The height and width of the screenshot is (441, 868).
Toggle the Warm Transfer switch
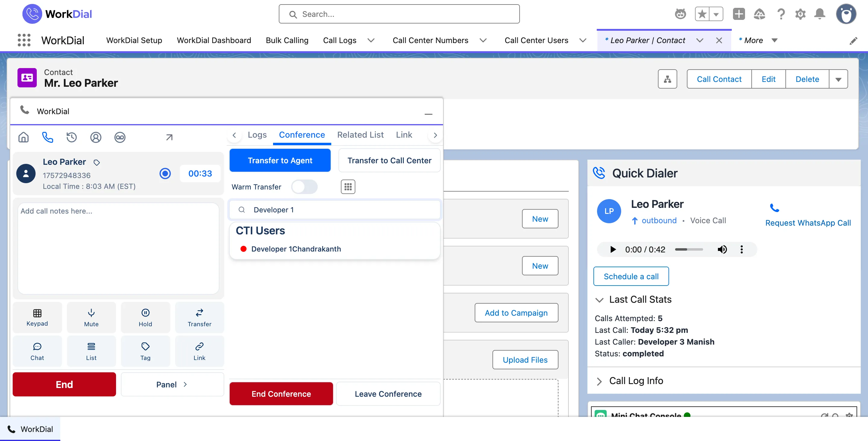coord(304,187)
